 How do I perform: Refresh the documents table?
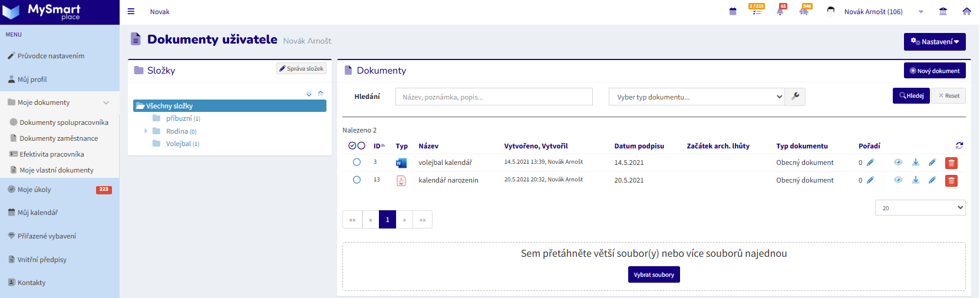959,145
